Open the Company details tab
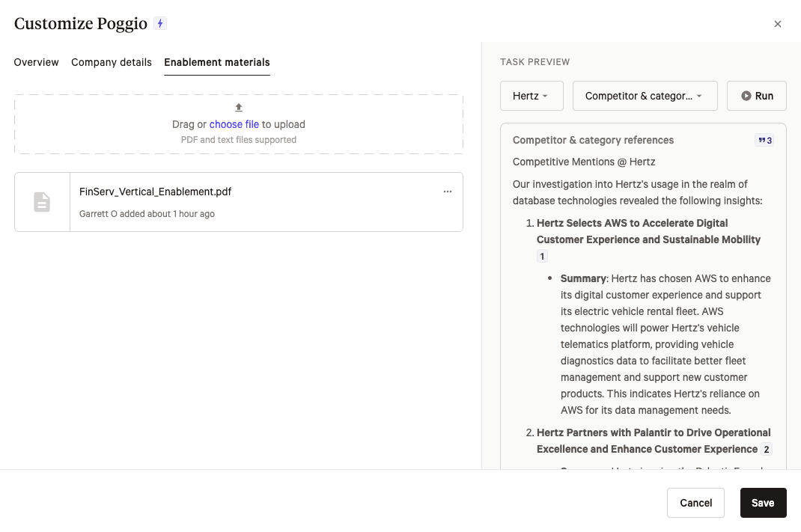801x532 pixels. tap(112, 62)
